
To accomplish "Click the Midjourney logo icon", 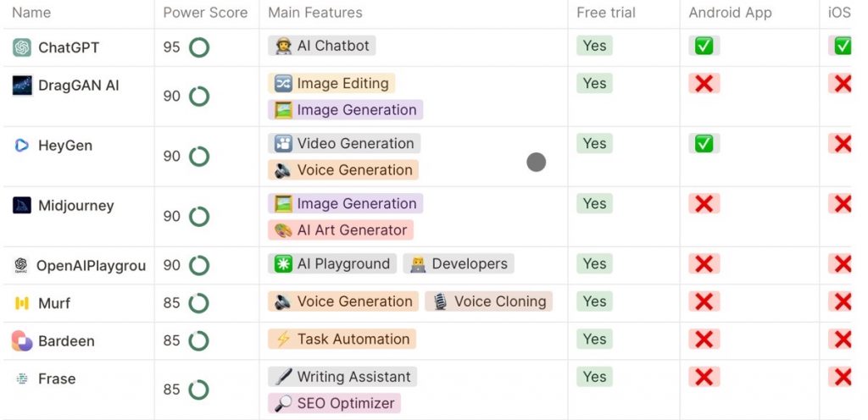I will pos(22,206).
